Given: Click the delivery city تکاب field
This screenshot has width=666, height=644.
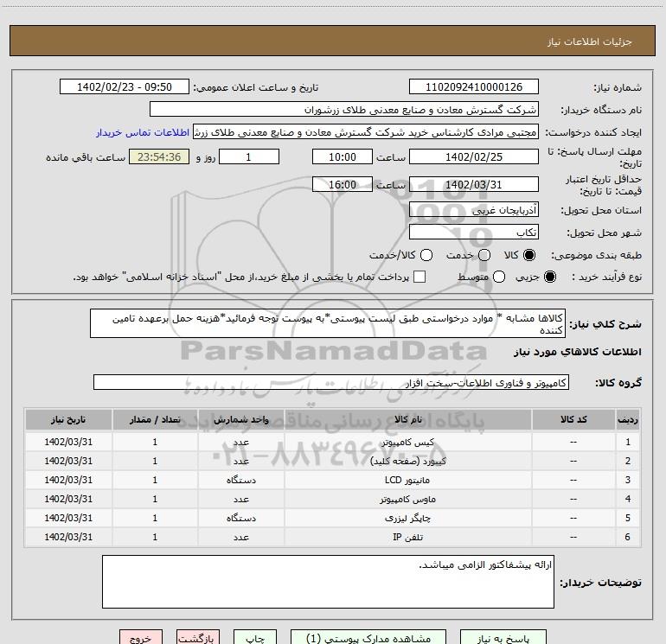Looking at the screenshot, I should (474, 232).
